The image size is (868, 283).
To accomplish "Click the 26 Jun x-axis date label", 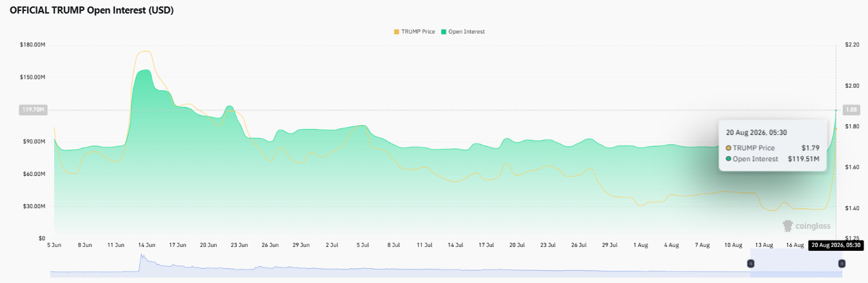I will pos(270,245).
